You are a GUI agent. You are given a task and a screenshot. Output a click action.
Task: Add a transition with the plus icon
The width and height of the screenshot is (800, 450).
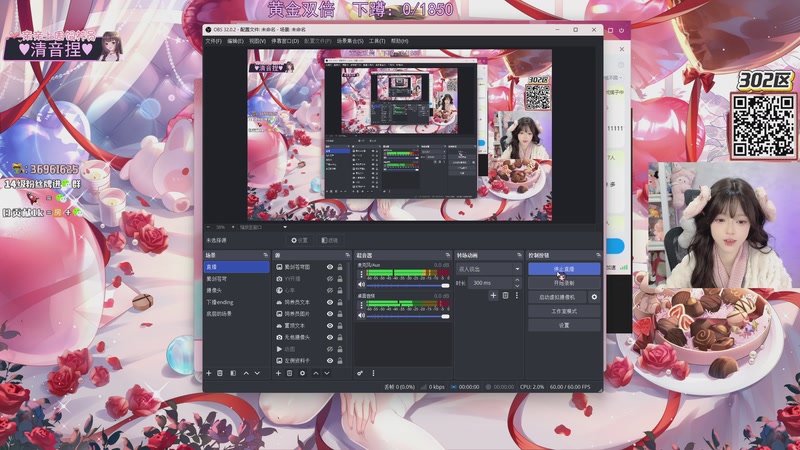point(493,295)
